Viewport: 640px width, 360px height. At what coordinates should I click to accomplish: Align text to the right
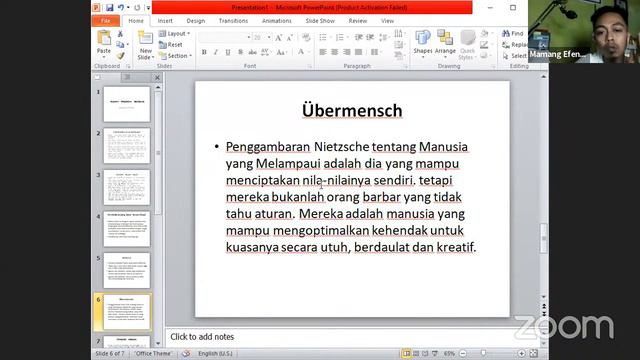pyautogui.click(x=347, y=52)
